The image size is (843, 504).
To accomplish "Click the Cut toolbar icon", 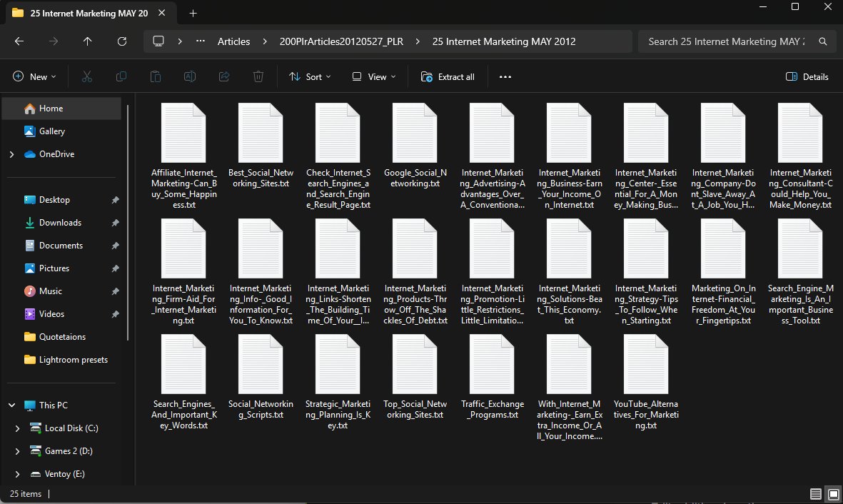I will tap(86, 77).
